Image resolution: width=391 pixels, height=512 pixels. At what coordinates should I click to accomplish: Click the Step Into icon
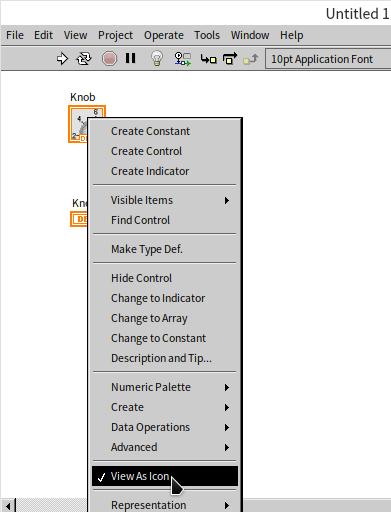pyautogui.click(x=208, y=59)
